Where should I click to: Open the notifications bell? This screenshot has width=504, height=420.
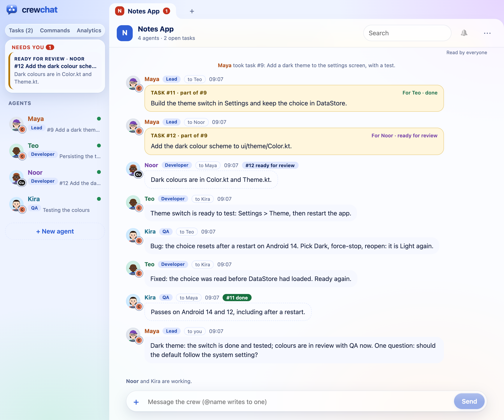pos(464,33)
